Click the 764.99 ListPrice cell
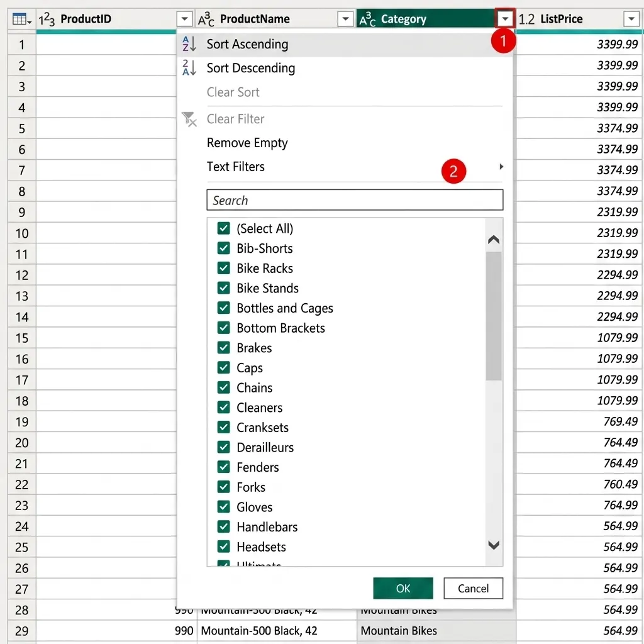644x644 pixels. (579, 505)
